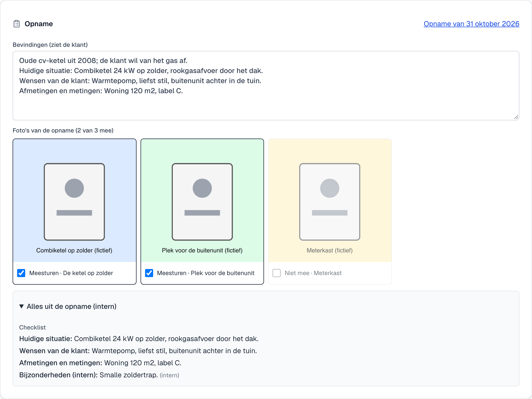Click the disclosure triangle before Alles uit de opname
532x399 pixels.
pos(22,306)
